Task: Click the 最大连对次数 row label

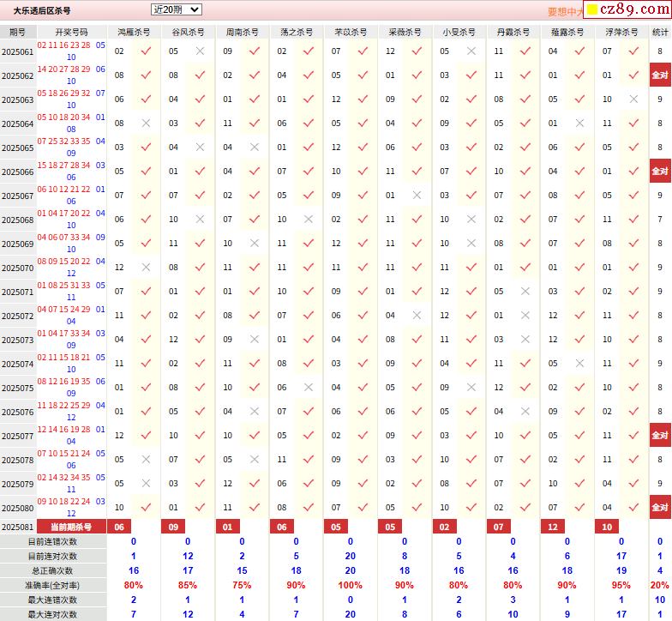Action: [53, 614]
